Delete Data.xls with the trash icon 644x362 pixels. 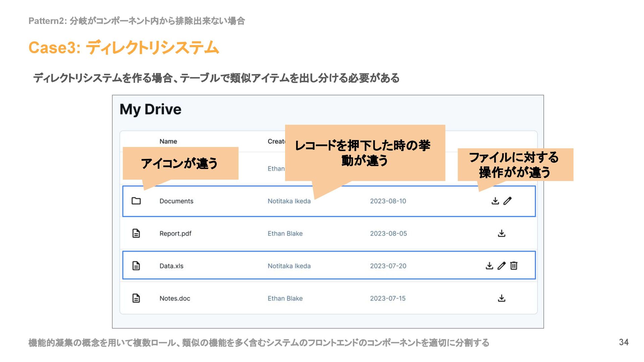[514, 266]
